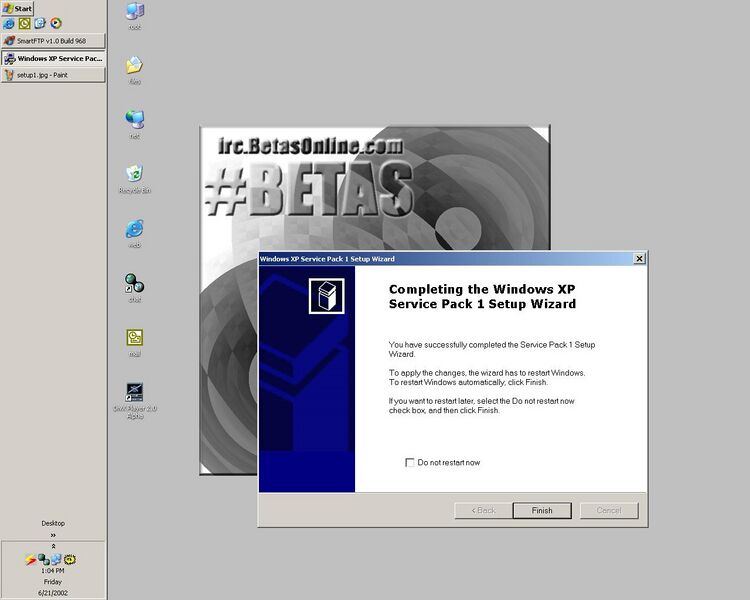Click the Show Desktop Quick Launch icon
Viewport: 750px width, 600px height.
40,23
